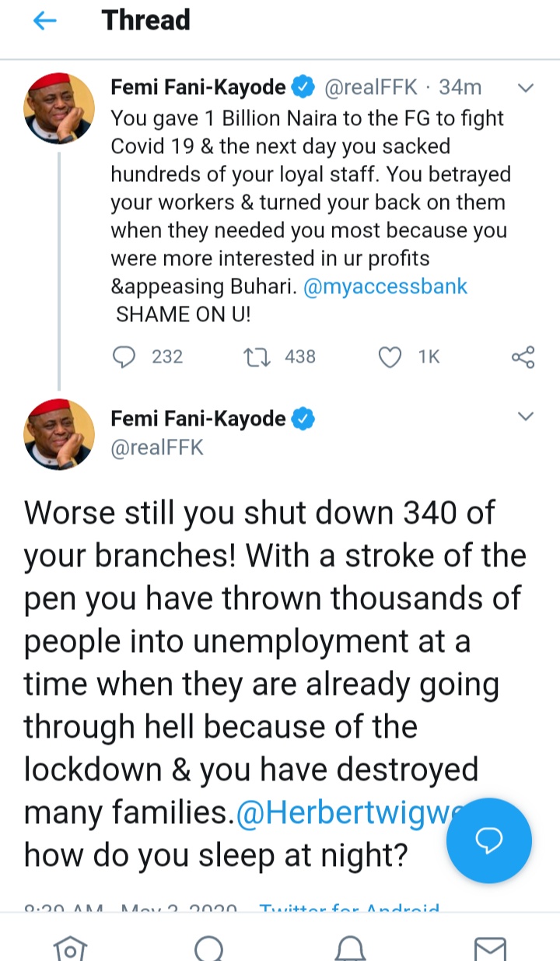
Task: Expand options chevron on second tweet
Action: point(526,417)
